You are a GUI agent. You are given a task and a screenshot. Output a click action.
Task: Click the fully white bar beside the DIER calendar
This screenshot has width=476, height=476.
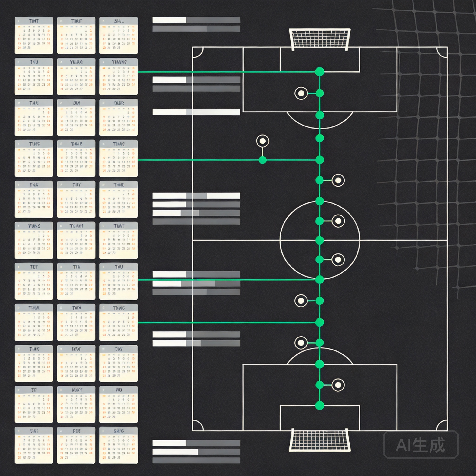(196, 112)
